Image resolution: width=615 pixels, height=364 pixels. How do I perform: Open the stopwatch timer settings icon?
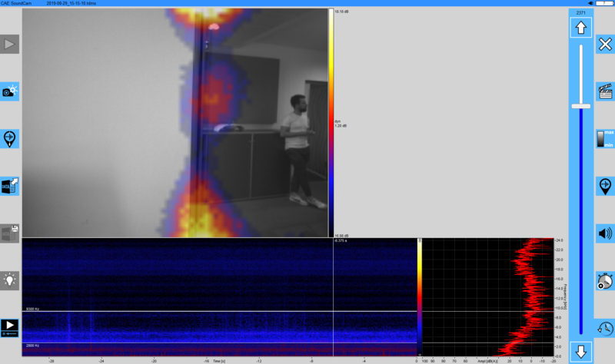605,281
